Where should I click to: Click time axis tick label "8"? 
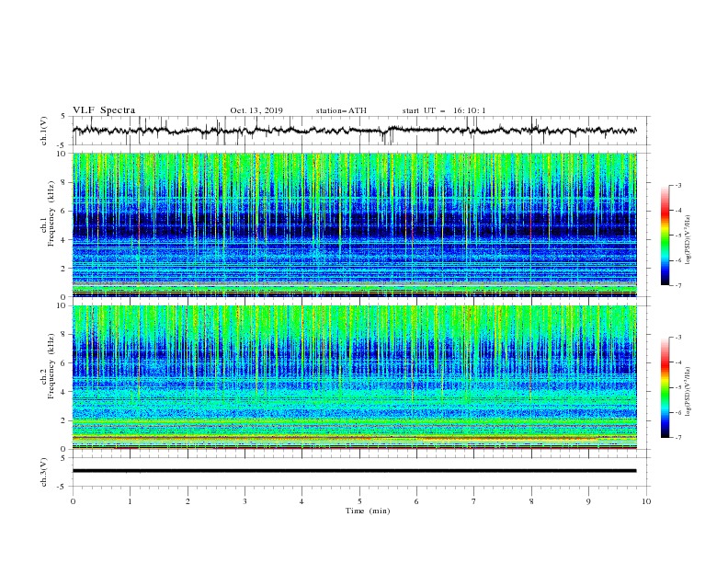tap(531, 501)
